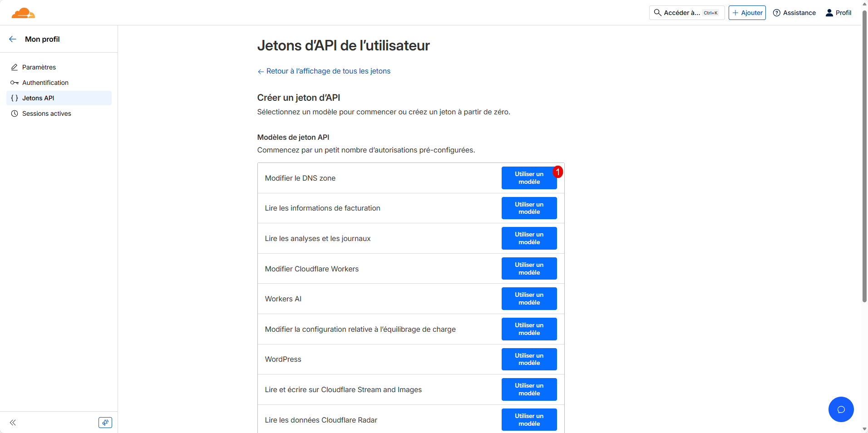The image size is (868, 433).
Task: Click the red notification badge marked 1
Action: pos(557,172)
